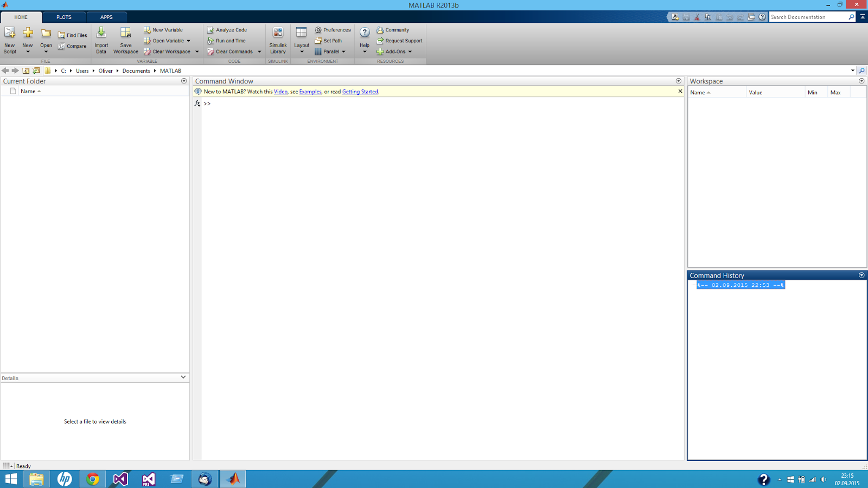Click Oliver in the address path
The height and width of the screenshot is (488, 868).
[x=106, y=71]
